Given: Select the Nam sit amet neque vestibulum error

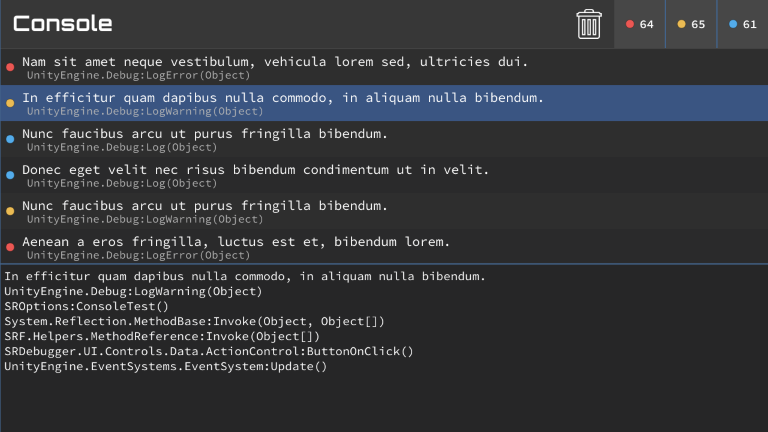Looking at the screenshot, I should tap(384, 67).
